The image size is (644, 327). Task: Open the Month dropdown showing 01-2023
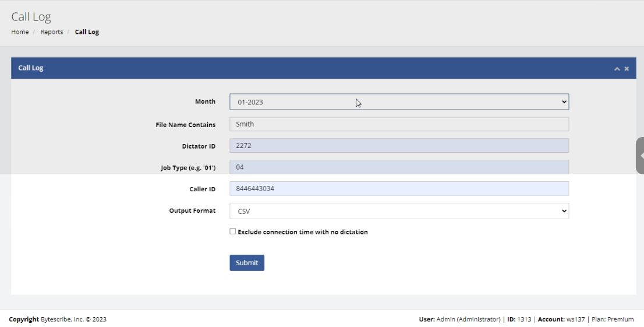[x=399, y=101]
